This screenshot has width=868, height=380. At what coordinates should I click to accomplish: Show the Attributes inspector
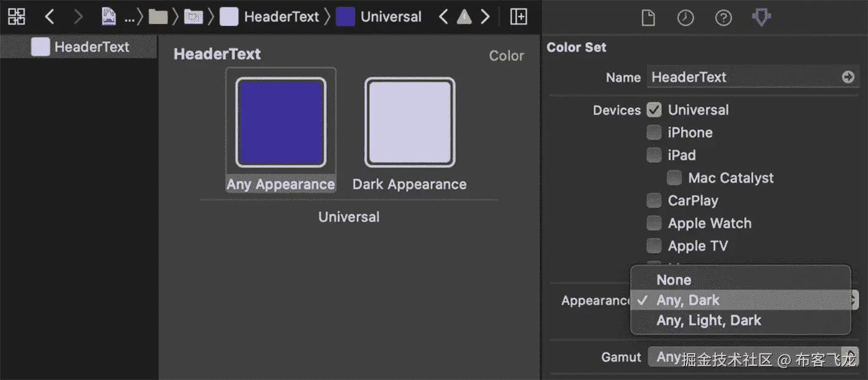761,18
